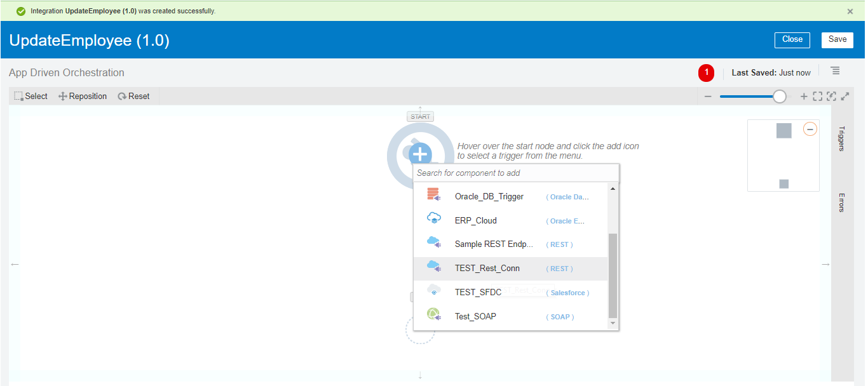Pan canvas left with the left arrow
868x386 pixels.
[x=15, y=264]
